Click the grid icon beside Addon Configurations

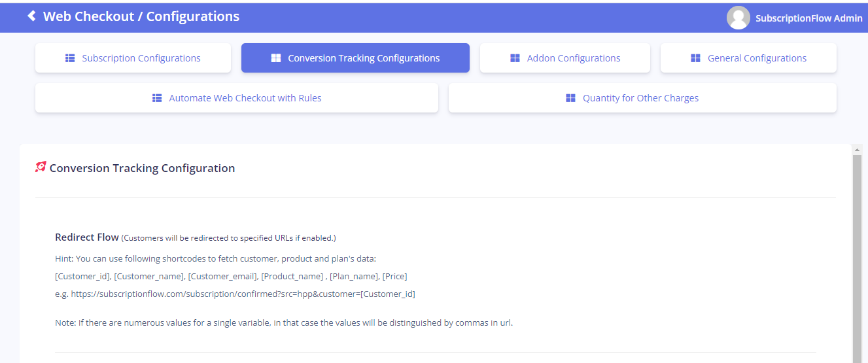(x=515, y=58)
